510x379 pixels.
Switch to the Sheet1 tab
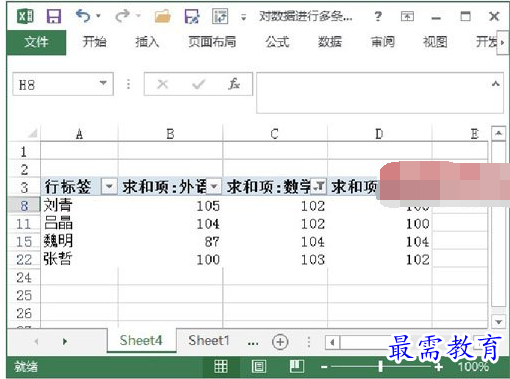click(209, 340)
